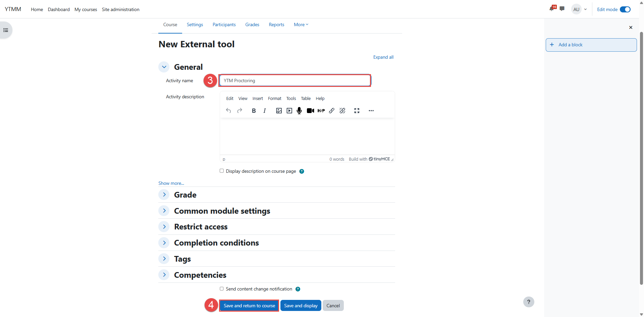Click the round question mark help button
The width and height of the screenshot is (644, 317).
529,302
